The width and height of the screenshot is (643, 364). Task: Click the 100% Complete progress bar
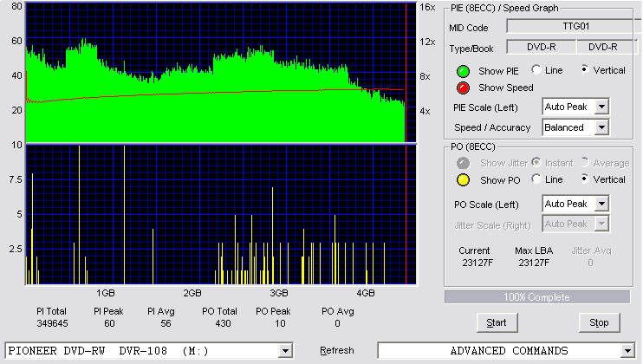536,297
